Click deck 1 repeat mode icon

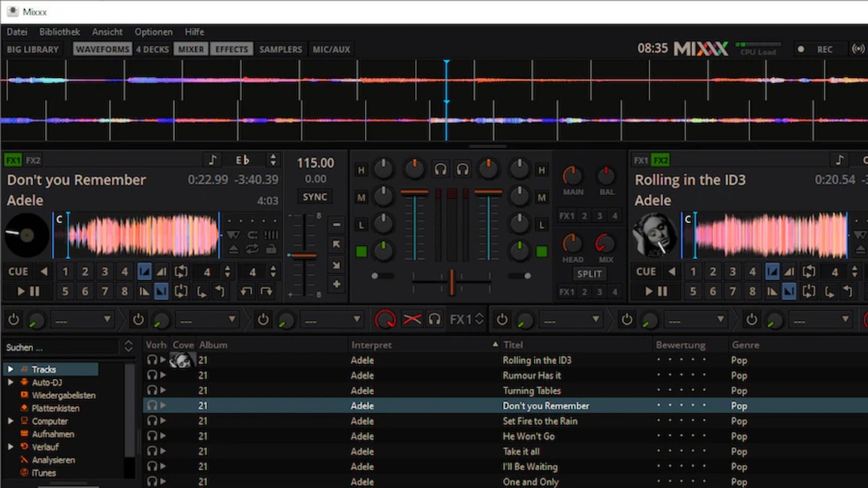pyautogui.click(x=252, y=249)
